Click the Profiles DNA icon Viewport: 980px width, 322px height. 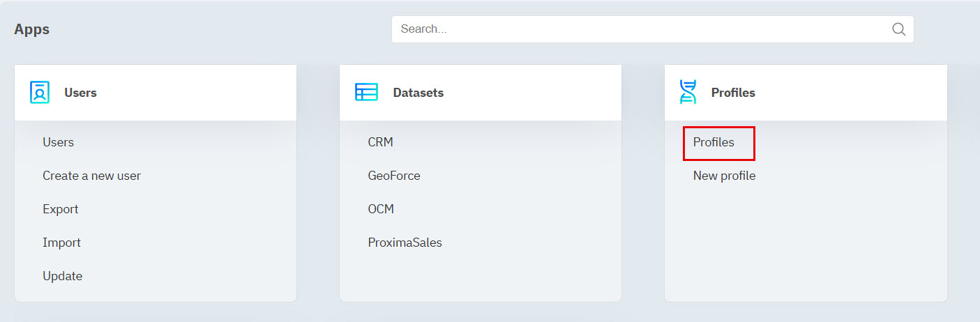pyautogui.click(x=688, y=92)
